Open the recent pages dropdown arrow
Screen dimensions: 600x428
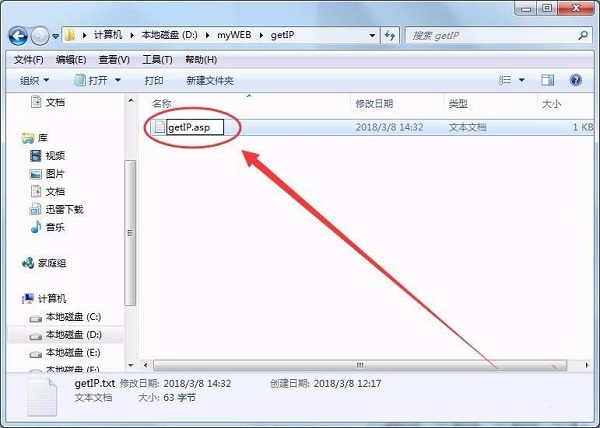coord(55,36)
